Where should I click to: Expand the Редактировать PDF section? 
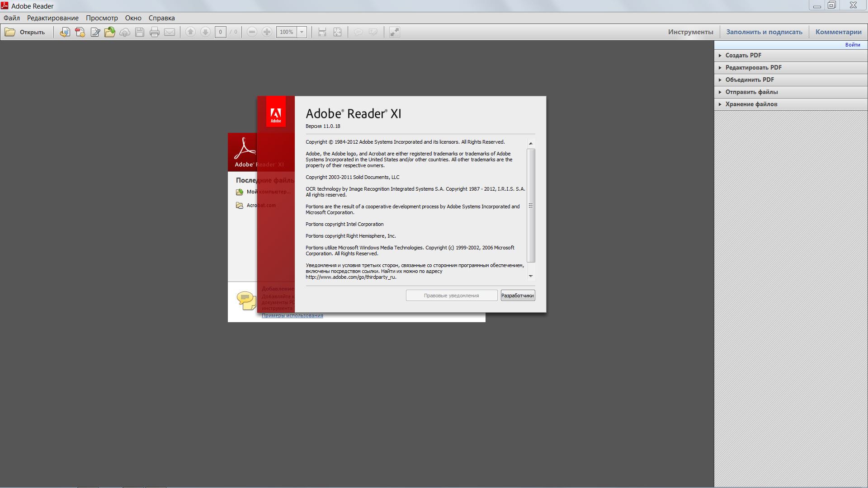[x=791, y=68]
